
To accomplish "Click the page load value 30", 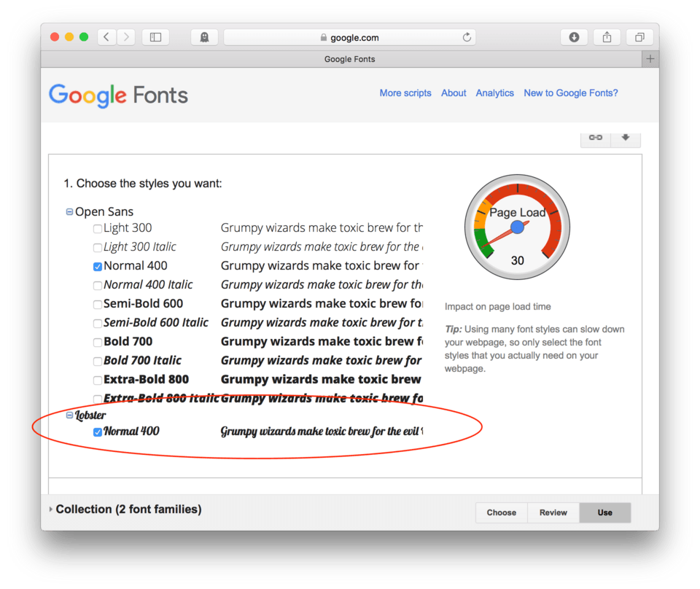I will pyautogui.click(x=518, y=260).
